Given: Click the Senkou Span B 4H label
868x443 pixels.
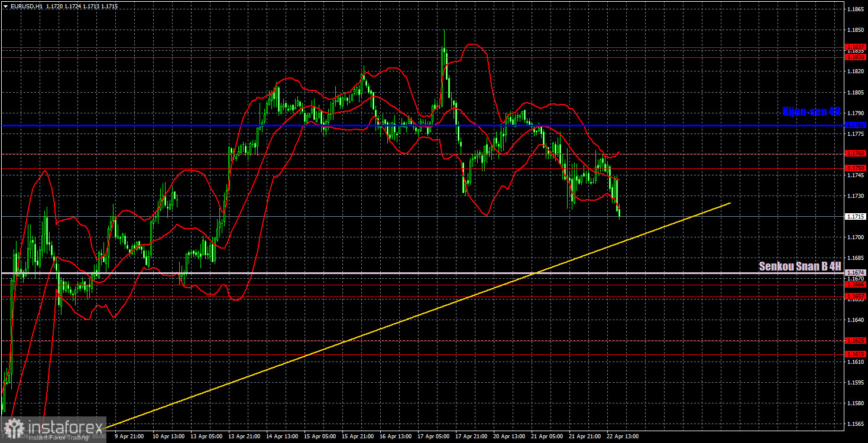Looking at the screenshot, I should point(799,267).
